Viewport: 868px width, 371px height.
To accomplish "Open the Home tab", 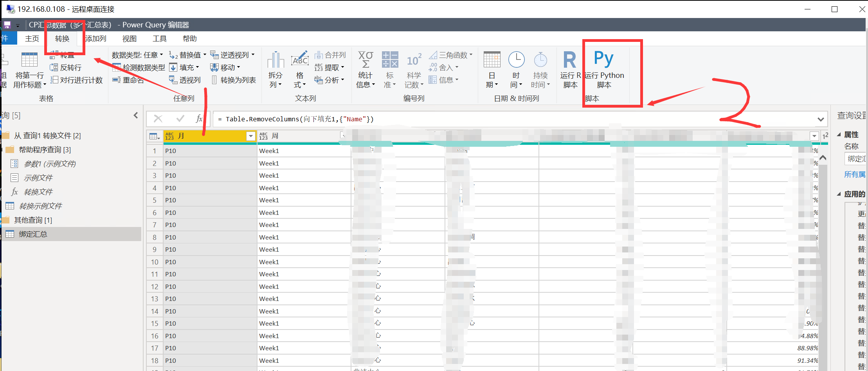I will (32, 38).
